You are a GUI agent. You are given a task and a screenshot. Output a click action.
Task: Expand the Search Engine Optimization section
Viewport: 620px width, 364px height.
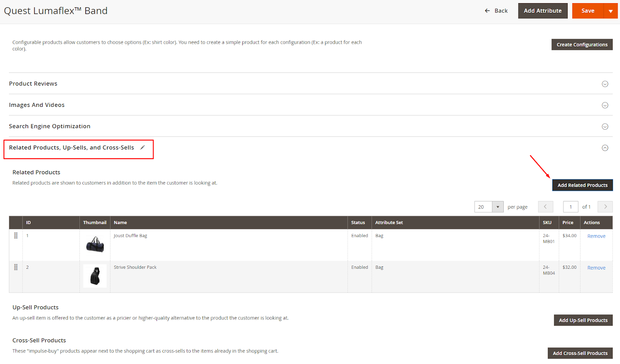click(x=605, y=127)
